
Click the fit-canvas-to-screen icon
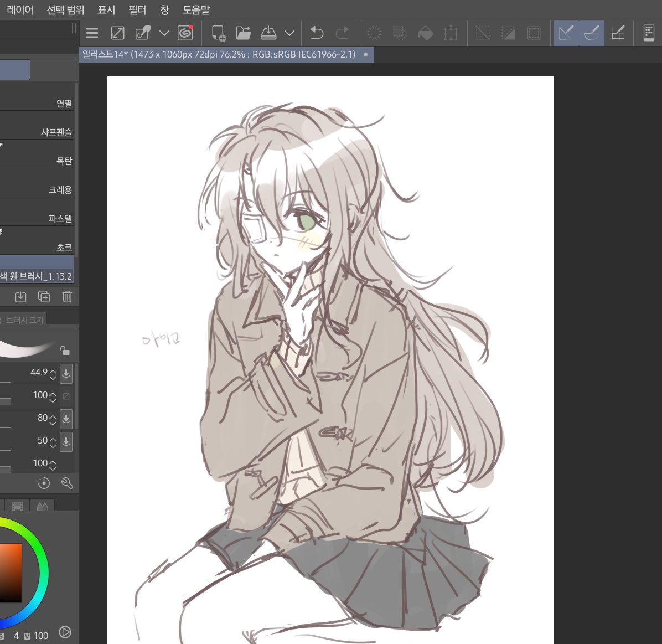pyautogui.click(x=117, y=33)
